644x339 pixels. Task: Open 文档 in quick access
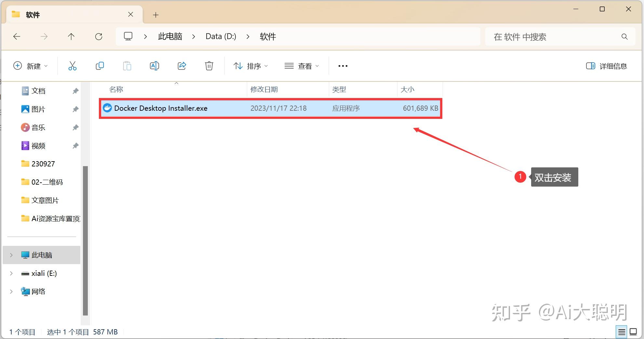38,91
